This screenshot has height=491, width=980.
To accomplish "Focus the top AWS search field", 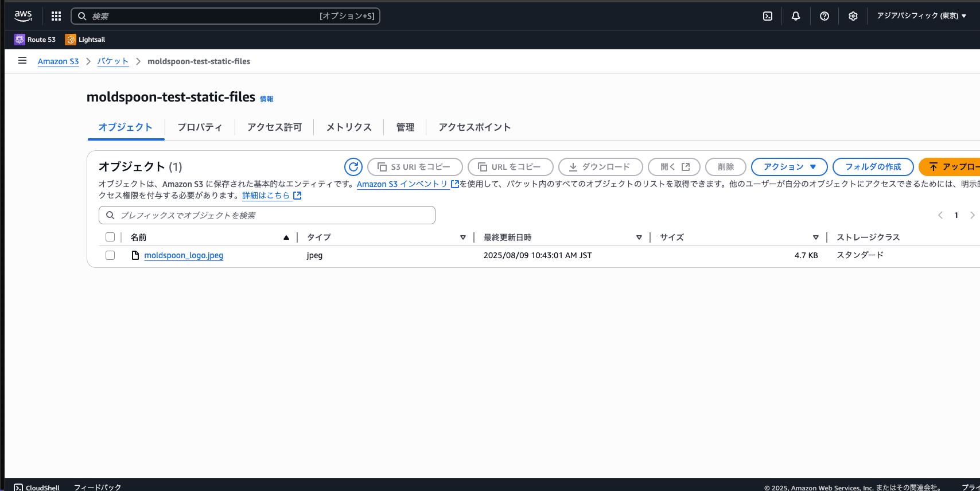I will click(225, 16).
